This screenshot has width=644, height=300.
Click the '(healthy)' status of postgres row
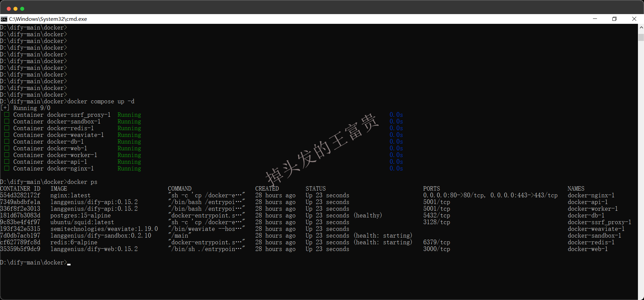[368, 215]
